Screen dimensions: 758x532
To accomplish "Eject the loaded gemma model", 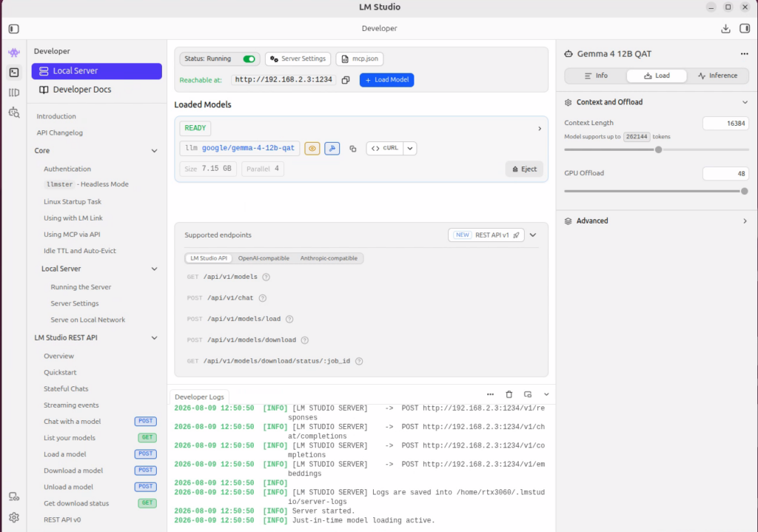I will (525, 169).
